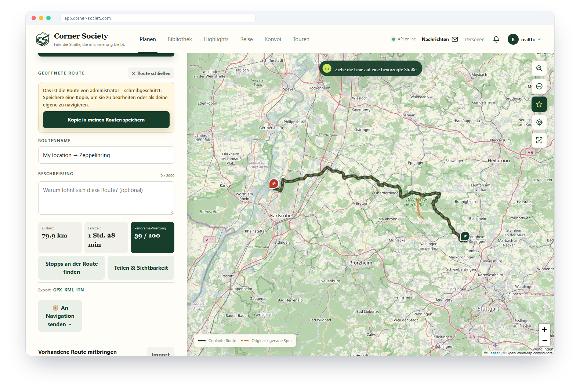The height and width of the screenshot is (392, 580).
Task: Open the Leaflet attribution link
Action: coord(494,353)
